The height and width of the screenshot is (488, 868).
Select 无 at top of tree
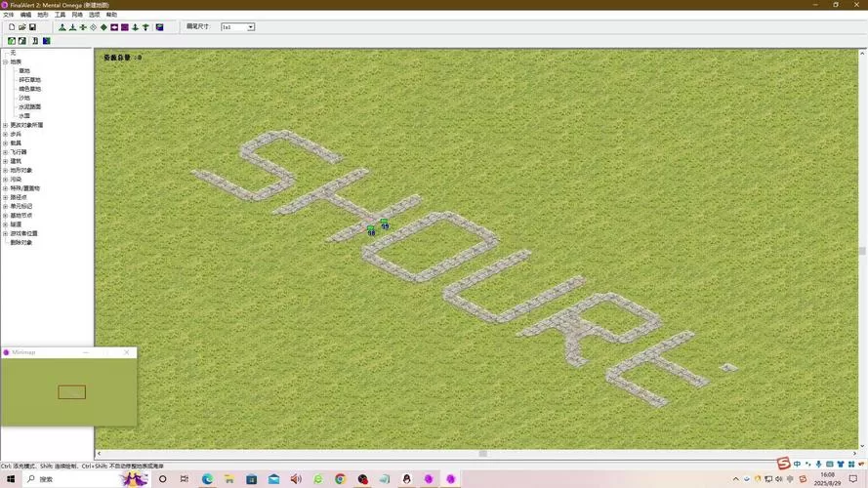[x=13, y=53]
